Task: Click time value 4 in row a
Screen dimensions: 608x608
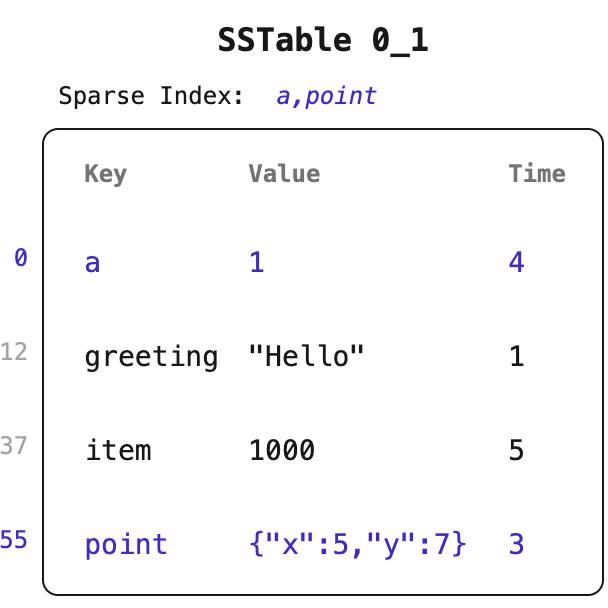Action: (516, 262)
